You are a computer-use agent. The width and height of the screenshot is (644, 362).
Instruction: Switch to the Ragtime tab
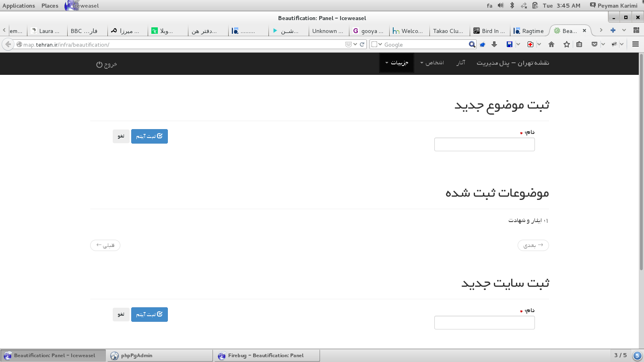coord(529,31)
